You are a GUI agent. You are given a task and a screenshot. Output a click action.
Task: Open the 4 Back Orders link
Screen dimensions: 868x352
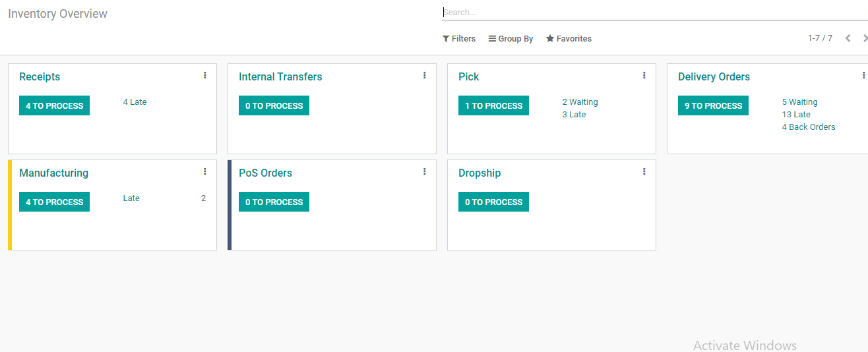click(x=809, y=127)
